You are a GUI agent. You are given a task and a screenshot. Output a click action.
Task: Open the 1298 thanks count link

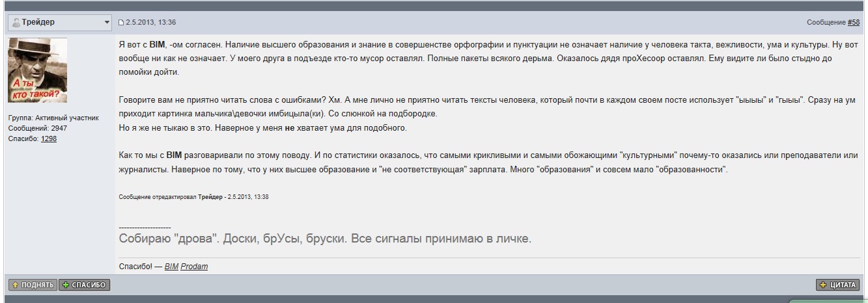48,138
